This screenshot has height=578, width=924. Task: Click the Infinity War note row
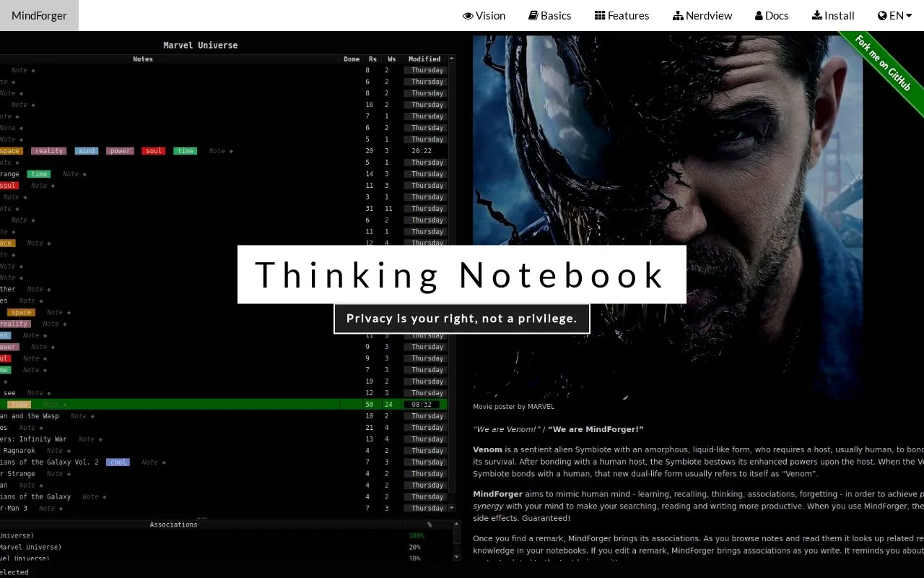click(224, 439)
